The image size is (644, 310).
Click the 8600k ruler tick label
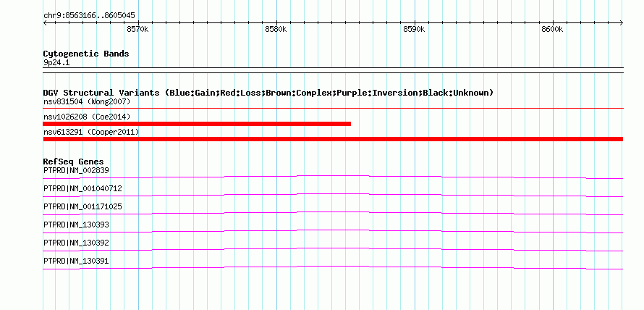552,30
